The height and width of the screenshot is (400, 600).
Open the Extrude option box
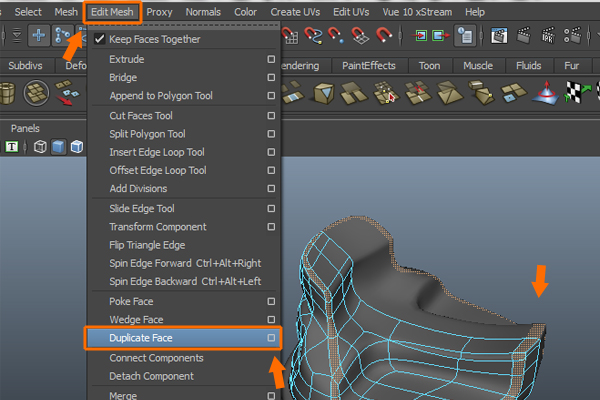tap(271, 59)
